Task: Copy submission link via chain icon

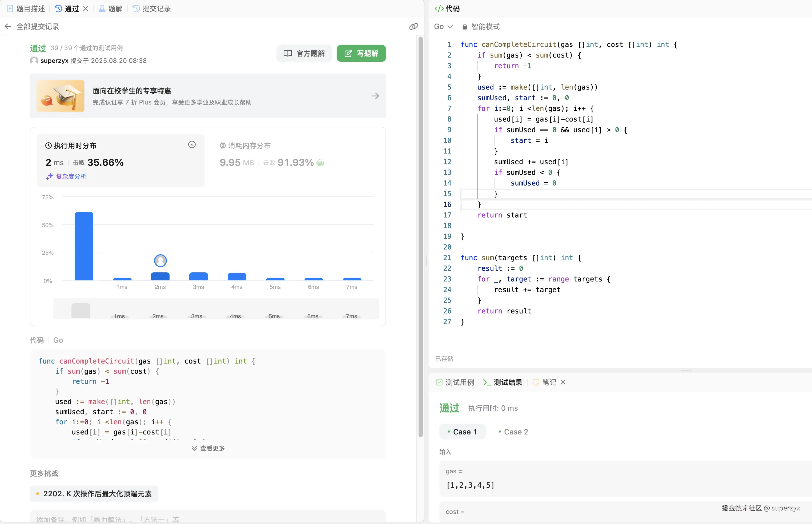Action: tap(413, 27)
